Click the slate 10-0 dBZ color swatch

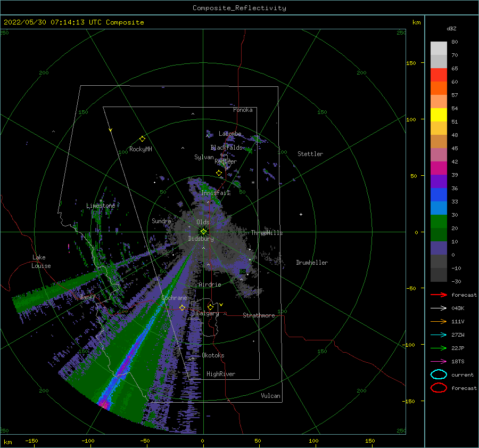pyautogui.click(x=439, y=248)
